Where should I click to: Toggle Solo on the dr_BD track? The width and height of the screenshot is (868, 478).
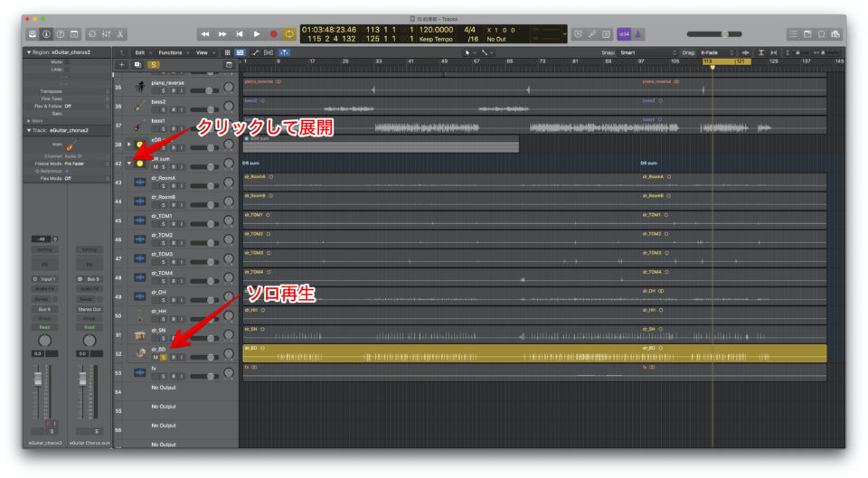163,357
